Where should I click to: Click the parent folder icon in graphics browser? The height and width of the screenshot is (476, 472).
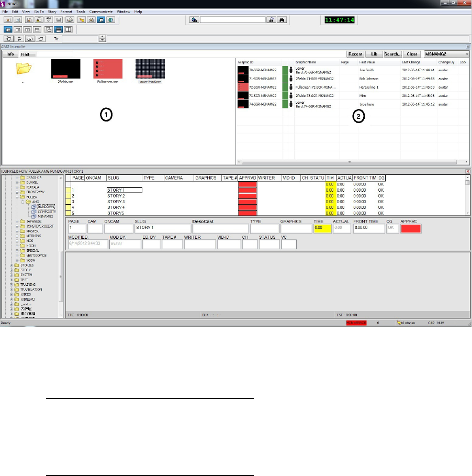click(x=24, y=68)
